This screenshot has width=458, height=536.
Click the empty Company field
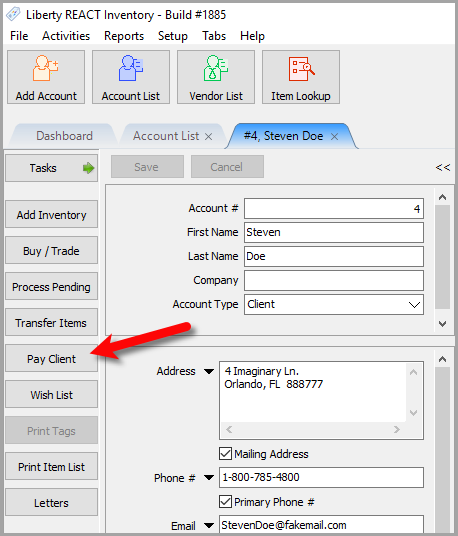click(x=334, y=280)
